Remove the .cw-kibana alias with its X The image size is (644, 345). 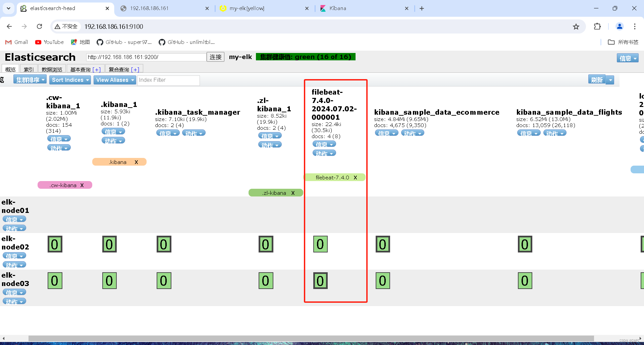(x=82, y=185)
